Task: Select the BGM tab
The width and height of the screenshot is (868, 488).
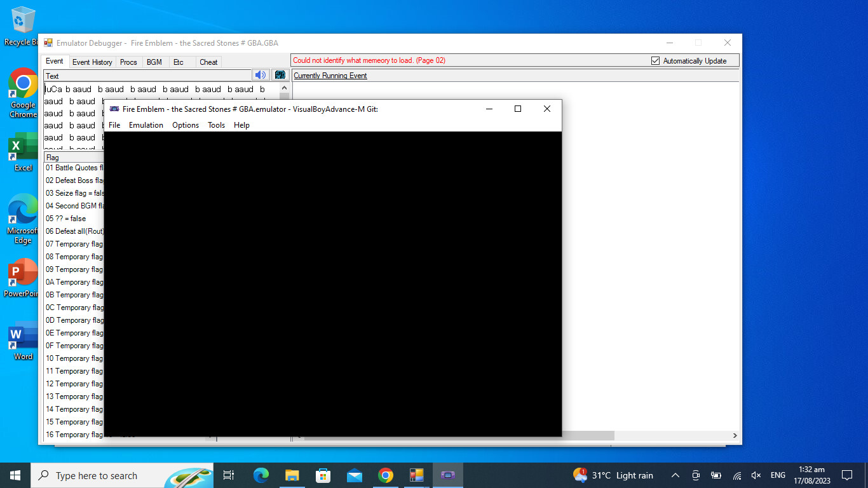Action: [x=154, y=62]
